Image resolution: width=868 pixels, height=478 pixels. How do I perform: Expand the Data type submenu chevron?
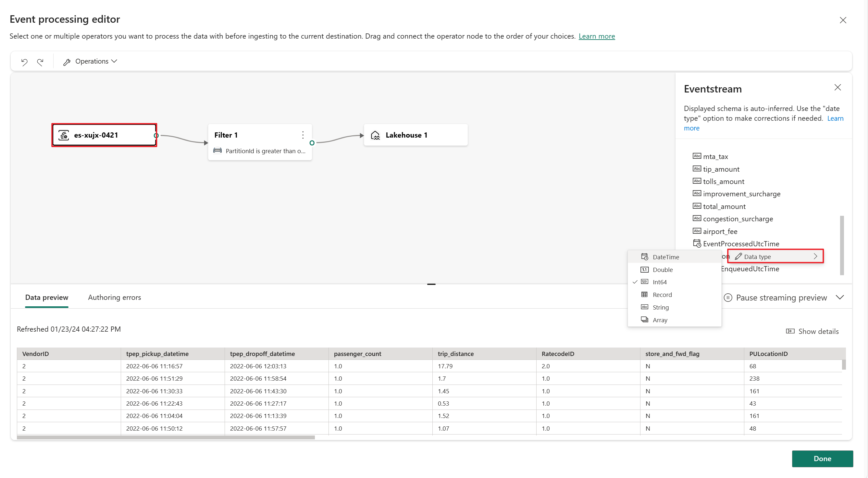pos(815,256)
